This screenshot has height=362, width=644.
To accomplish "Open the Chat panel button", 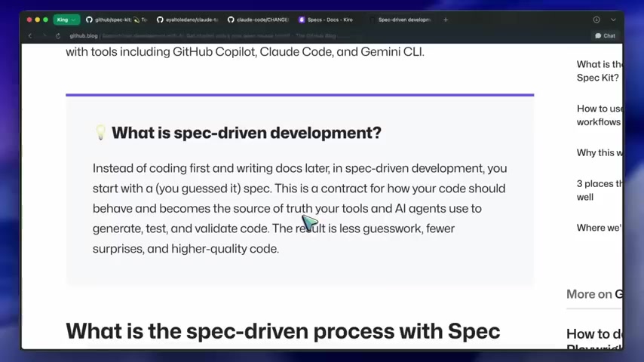I will pos(605,35).
